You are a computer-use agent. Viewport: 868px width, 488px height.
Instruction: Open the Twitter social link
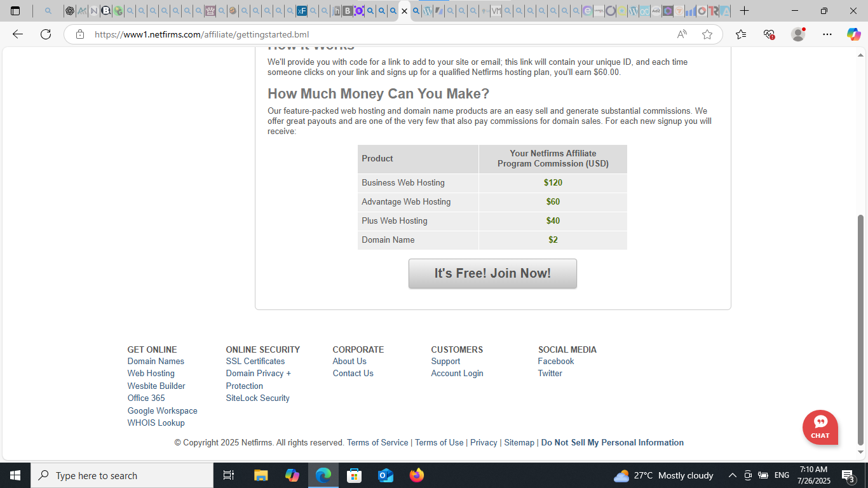click(x=550, y=374)
